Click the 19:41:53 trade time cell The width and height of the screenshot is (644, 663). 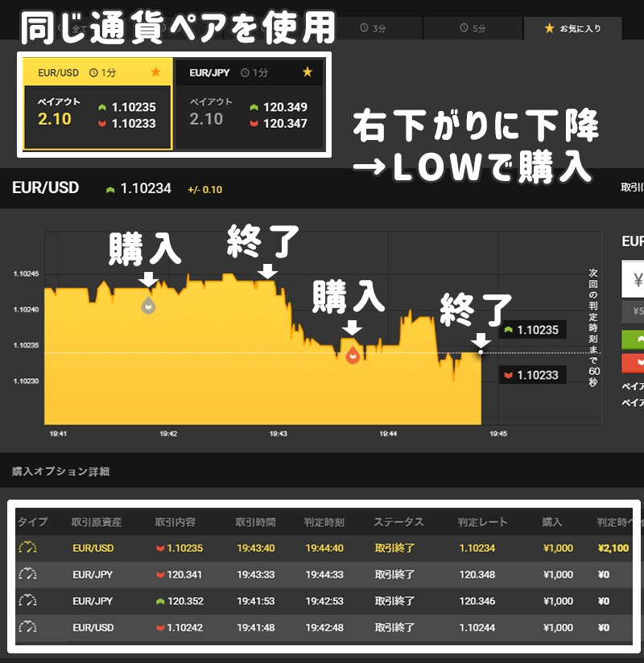pyautogui.click(x=255, y=601)
